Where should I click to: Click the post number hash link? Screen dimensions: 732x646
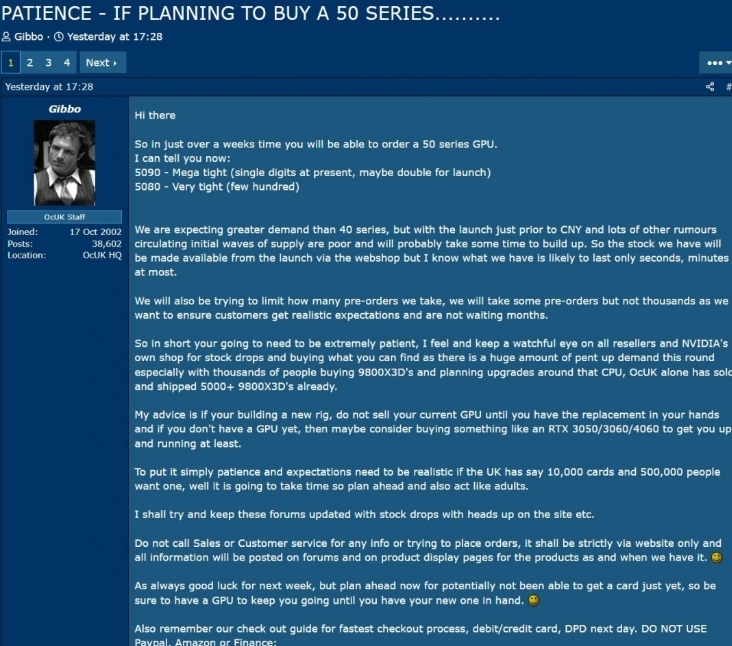[x=729, y=87]
